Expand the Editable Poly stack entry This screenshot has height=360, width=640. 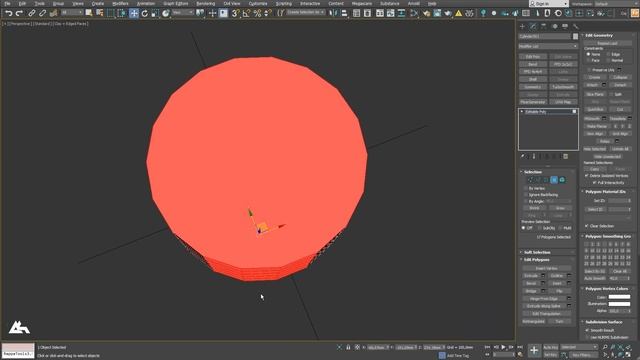pos(522,111)
